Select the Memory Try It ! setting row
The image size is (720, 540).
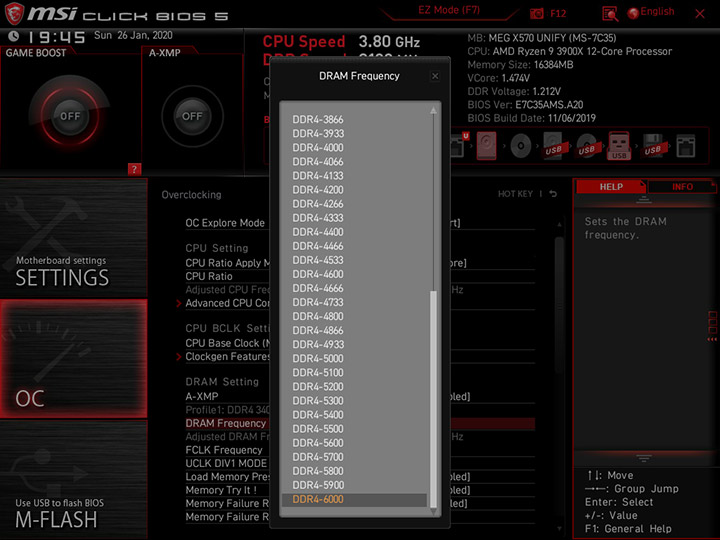point(360,490)
